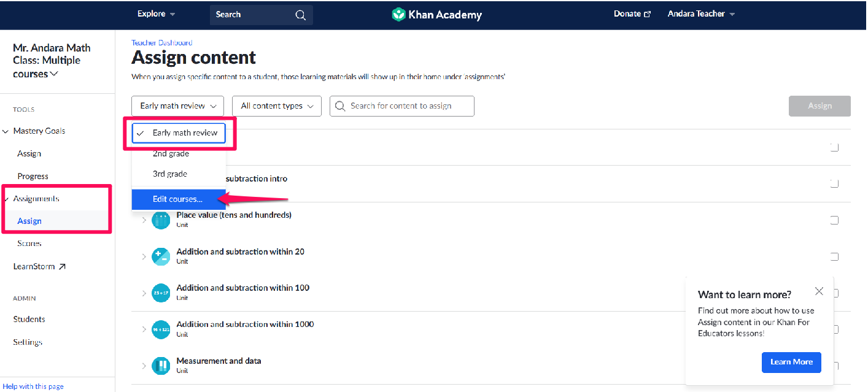Open the All content types dropdown
Image resolution: width=868 pixels, height=392 pixels.
[x=277, y=106]
